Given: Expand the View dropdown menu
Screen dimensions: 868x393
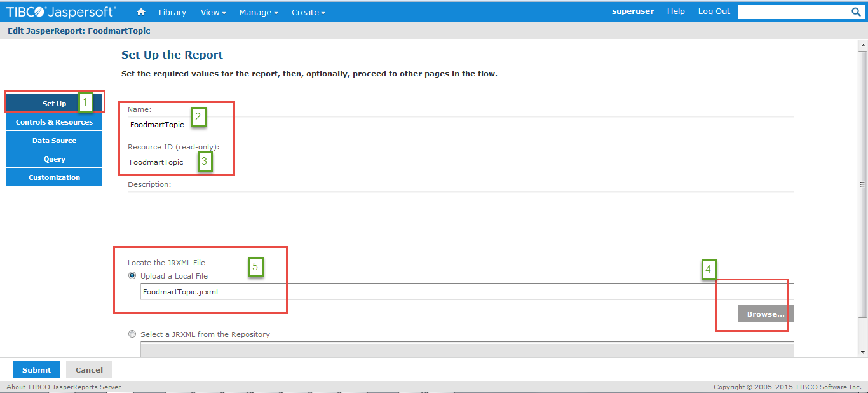Looking at the screenshot, I should [x=213, y=12].
